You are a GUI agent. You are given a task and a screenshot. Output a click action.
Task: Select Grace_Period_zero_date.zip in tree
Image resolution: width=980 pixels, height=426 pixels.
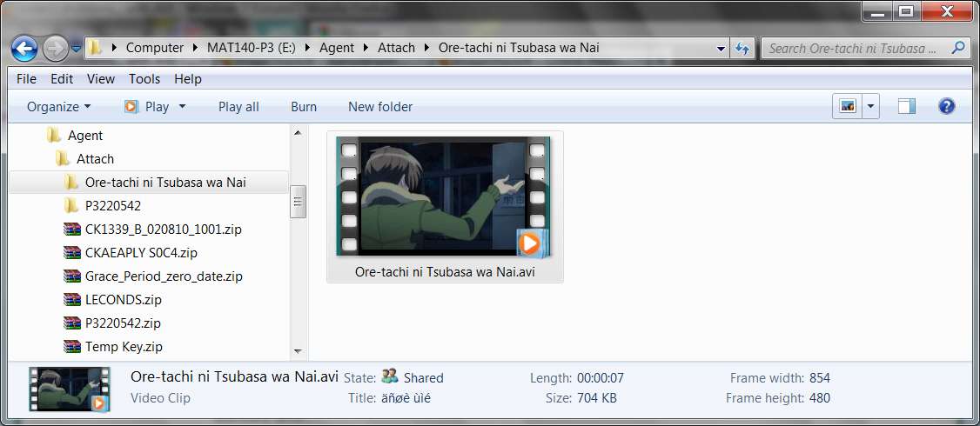pos(164,276)
